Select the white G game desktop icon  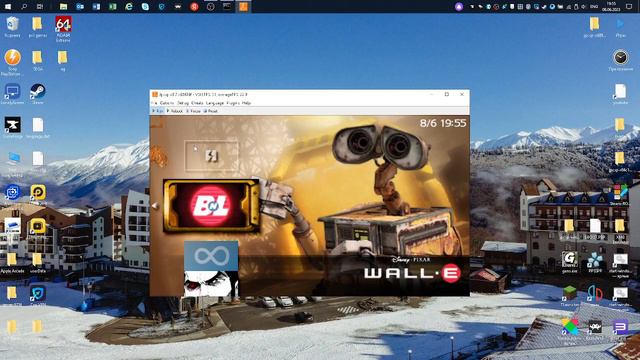click(x=569, y=262)
